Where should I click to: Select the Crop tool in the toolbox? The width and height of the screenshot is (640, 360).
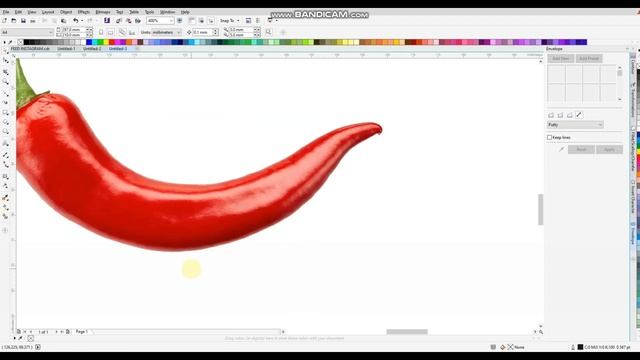pos(6,72)
